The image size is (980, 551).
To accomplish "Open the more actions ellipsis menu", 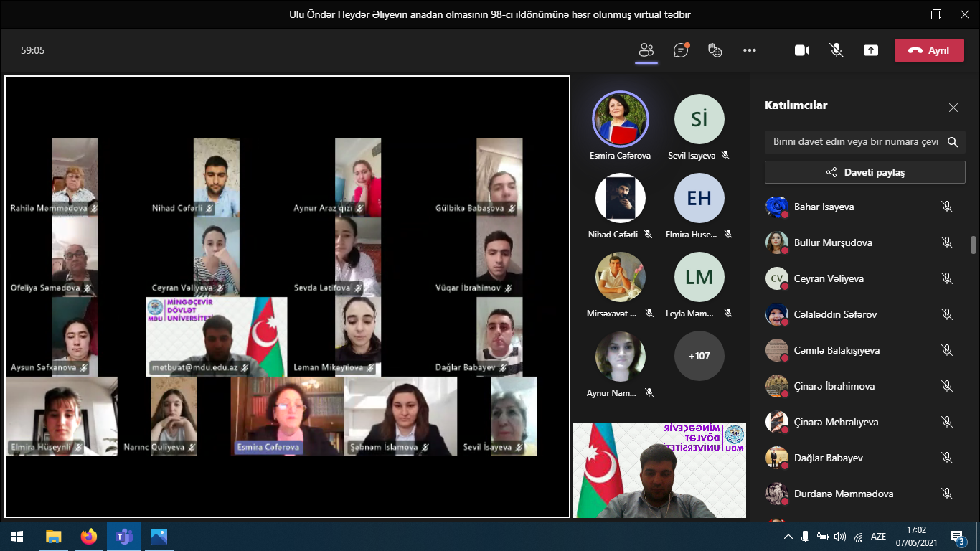I will [750, 50].
